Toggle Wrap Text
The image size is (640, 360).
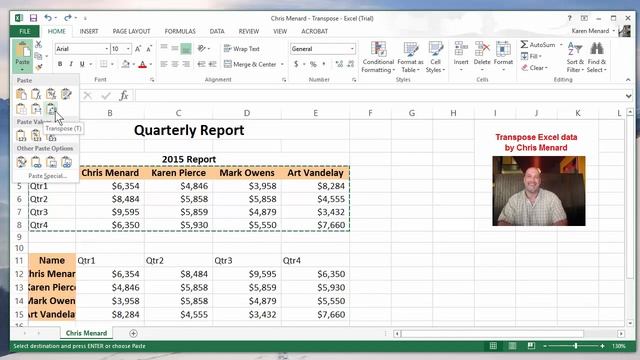pos(242,49)
